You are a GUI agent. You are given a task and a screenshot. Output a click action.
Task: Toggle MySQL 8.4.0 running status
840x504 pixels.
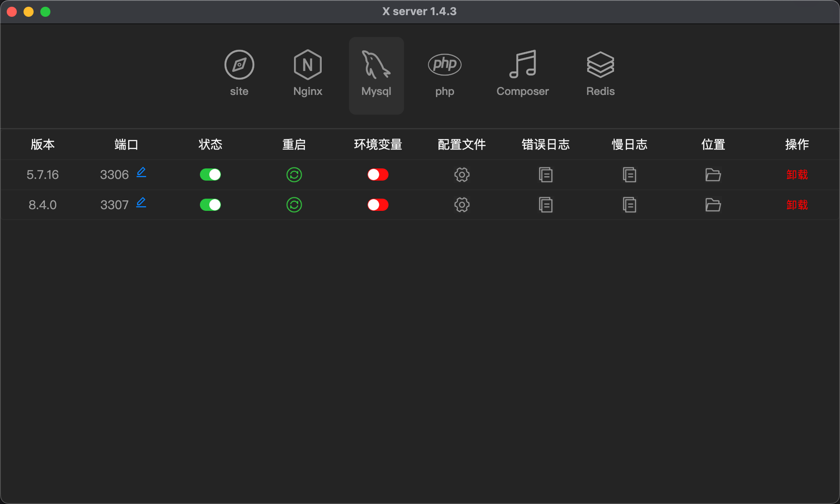[210, 204]
